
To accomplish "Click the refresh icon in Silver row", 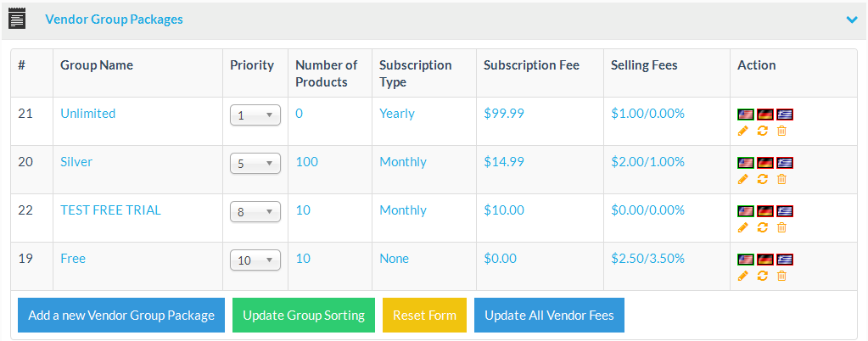I will (x=762, y=179).
